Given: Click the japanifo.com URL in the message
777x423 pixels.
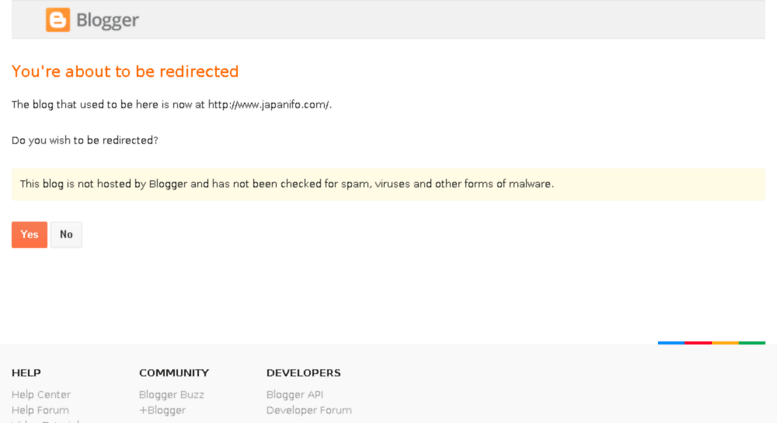Looking at the screenshot, I should pyautogui.click(x=268, y=105).
